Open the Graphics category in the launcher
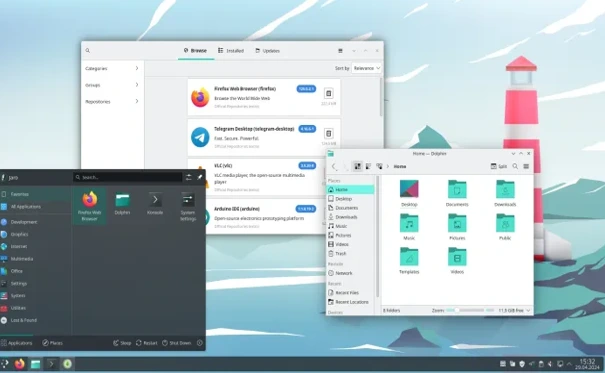 point(35,234)
